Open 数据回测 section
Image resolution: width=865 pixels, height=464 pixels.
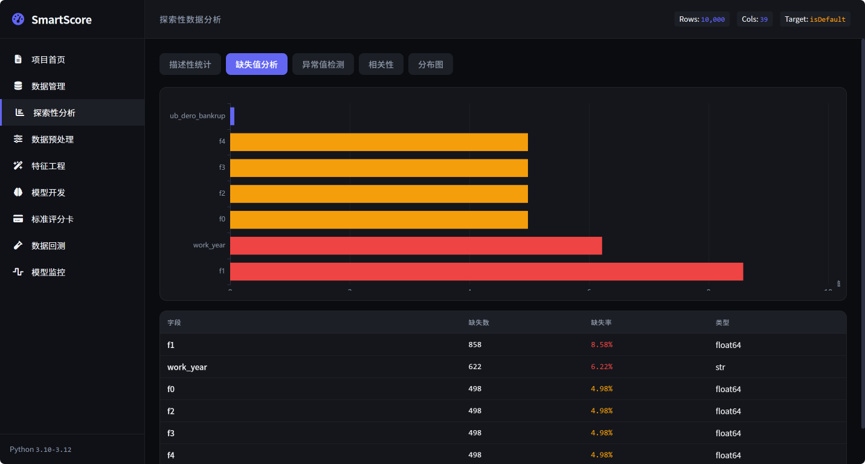(72, 246)
